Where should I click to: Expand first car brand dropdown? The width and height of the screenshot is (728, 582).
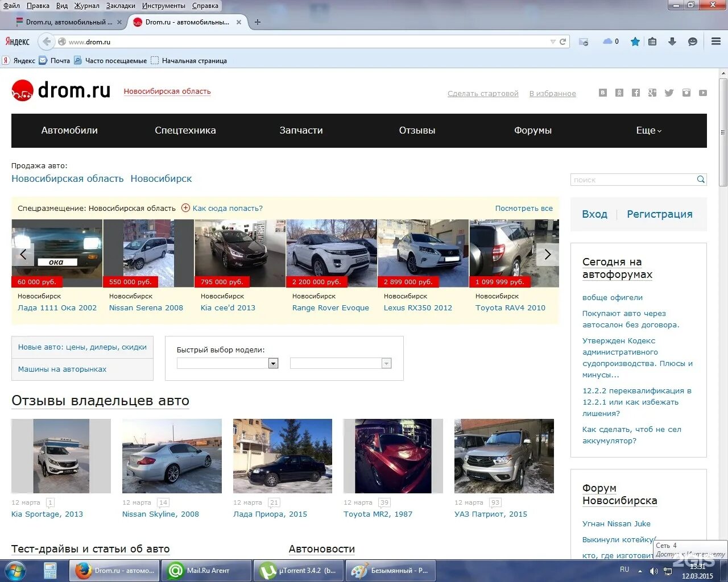(x=273, y=363)
